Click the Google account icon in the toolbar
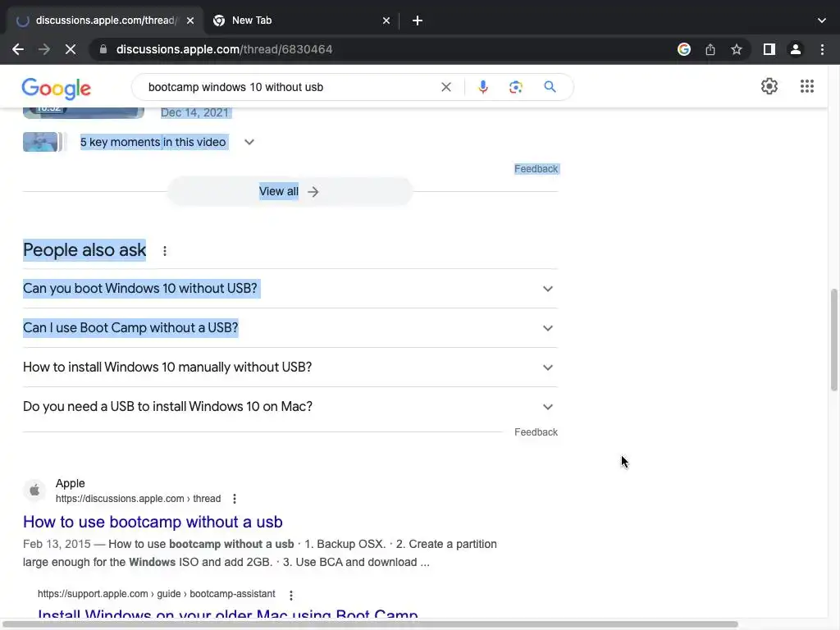Image resolution: width=840 pixels, height=630 pixels. pyautogui.click(x=684, y=49)
